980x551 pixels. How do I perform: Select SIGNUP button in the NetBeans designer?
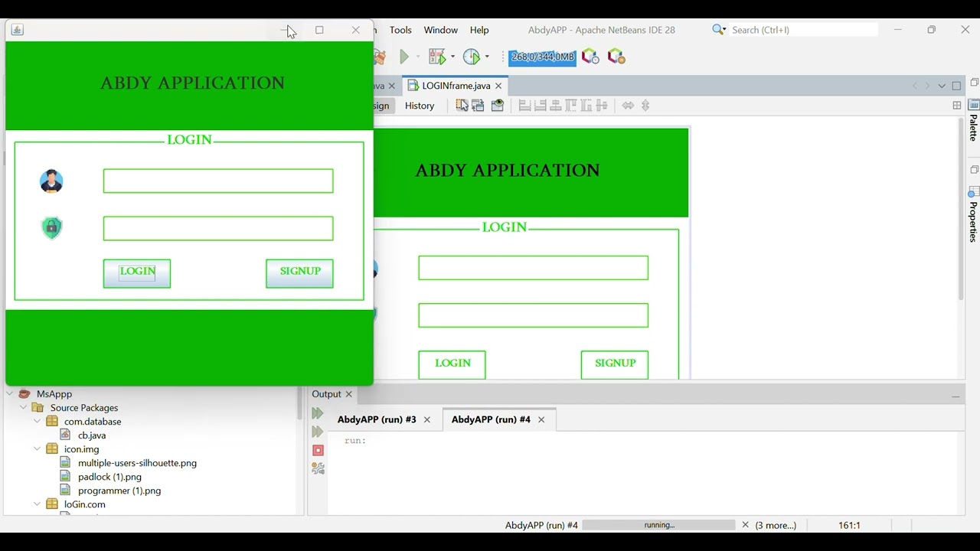[x=615, y=364]
